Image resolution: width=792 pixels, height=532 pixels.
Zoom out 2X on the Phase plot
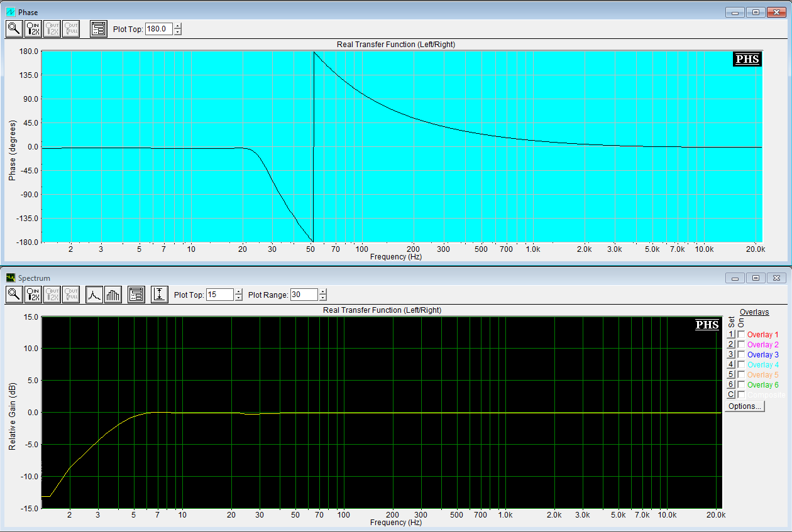(x=52, y=28)
